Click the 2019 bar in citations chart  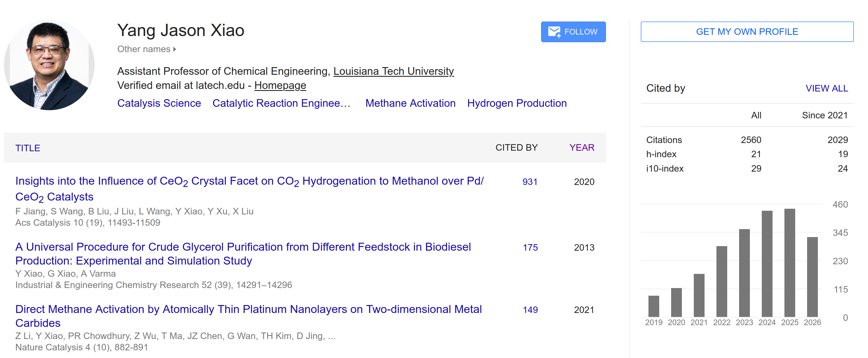click(653, 306)
